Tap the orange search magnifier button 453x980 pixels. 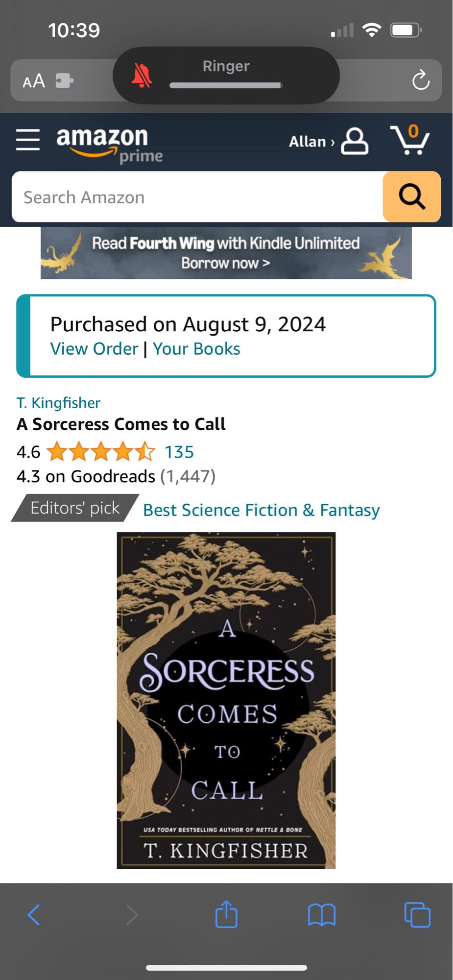(411, 197)
